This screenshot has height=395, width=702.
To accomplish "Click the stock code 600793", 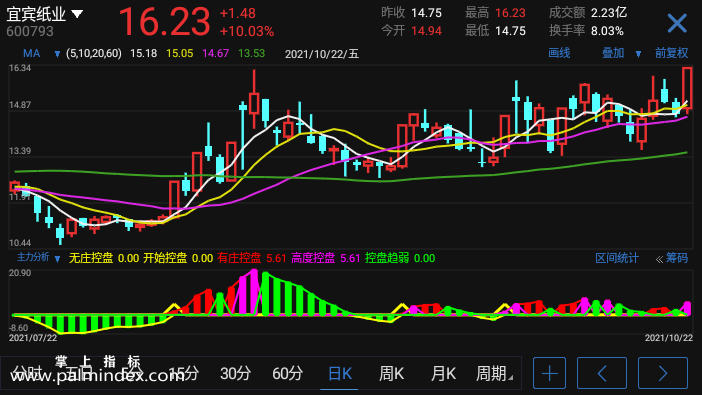I will 30,31.
